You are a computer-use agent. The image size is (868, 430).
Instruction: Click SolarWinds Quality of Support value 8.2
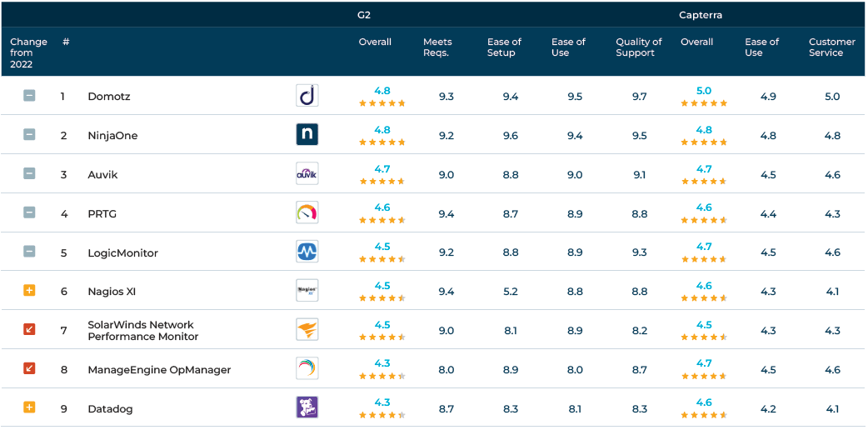click(640, 331)
